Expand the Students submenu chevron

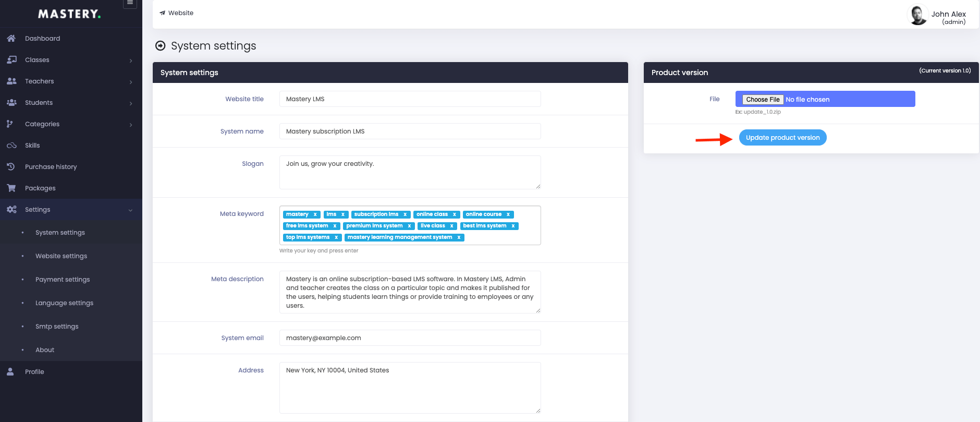pos(131,103)
